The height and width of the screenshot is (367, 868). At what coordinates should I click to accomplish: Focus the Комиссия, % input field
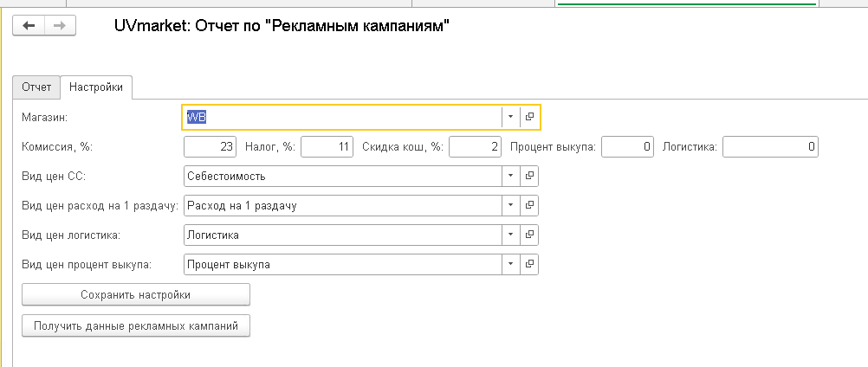[x=210, y=147]
